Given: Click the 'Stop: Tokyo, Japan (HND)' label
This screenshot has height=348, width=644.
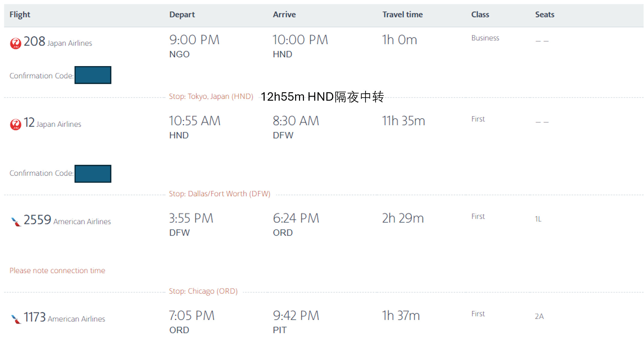Looking at the screenshot, I should coord(211,96).
